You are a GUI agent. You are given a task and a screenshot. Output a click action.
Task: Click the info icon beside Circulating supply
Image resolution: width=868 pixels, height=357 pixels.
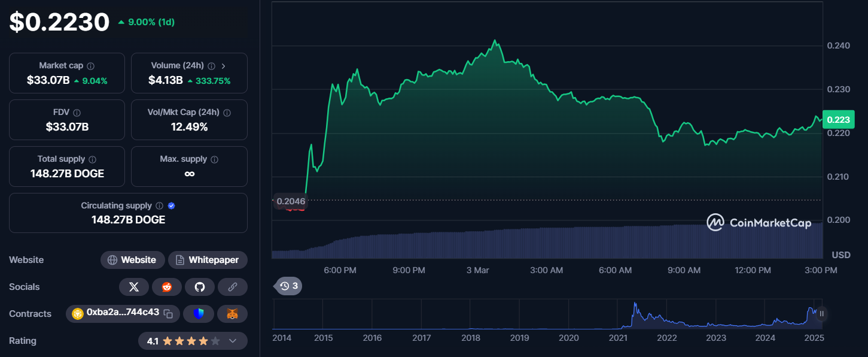(159, 205)
